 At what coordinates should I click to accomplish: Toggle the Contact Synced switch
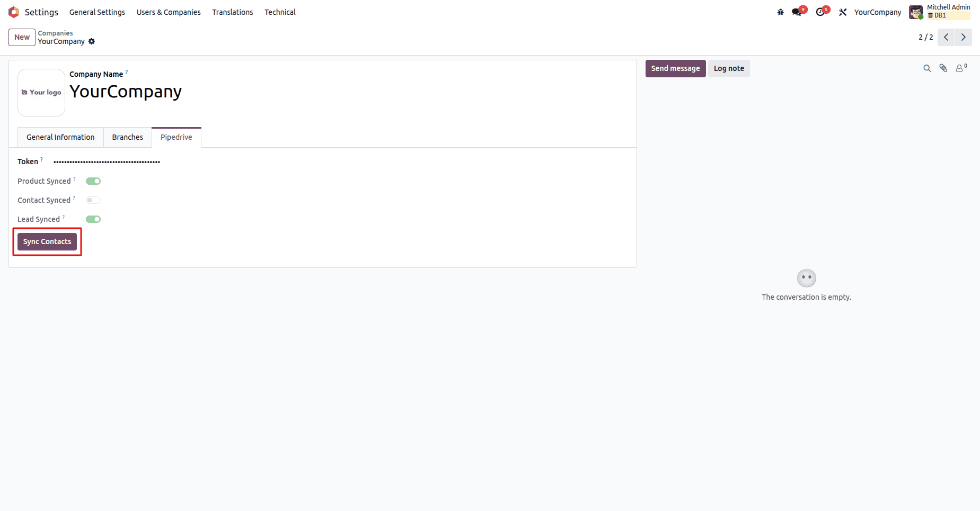coord(93,200)
